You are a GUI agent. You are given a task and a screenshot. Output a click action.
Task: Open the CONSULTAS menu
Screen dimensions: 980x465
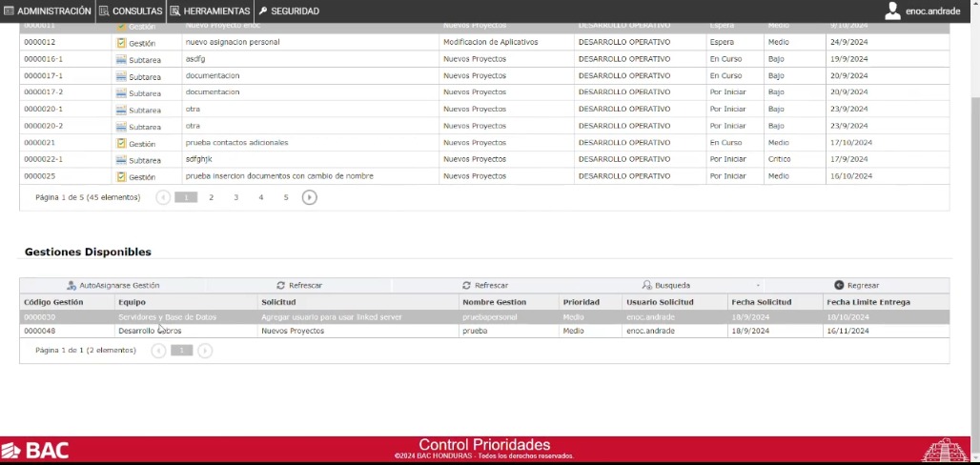point(131,11)
